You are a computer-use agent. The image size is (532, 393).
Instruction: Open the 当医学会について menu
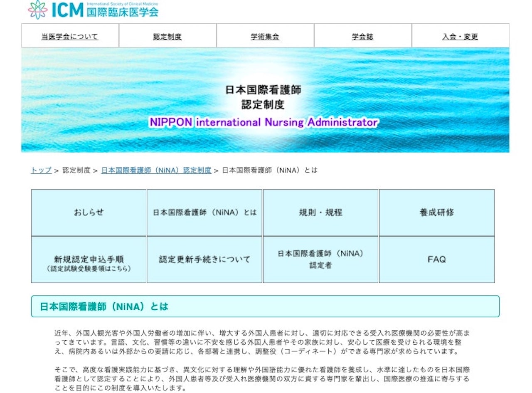pyautogui.click(x=70, y=37)
